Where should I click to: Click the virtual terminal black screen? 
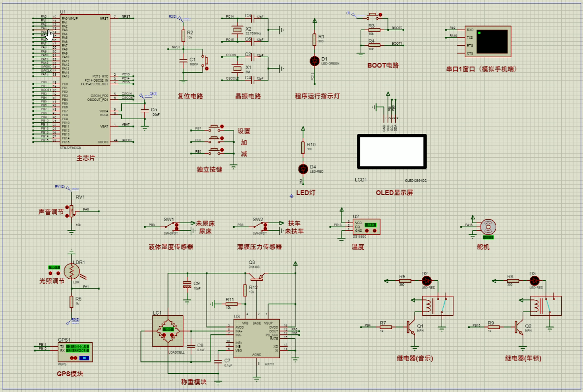point(492,42)
